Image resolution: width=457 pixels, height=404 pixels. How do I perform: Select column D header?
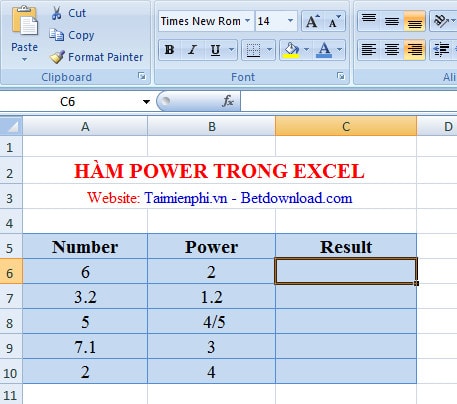[437, 126]
